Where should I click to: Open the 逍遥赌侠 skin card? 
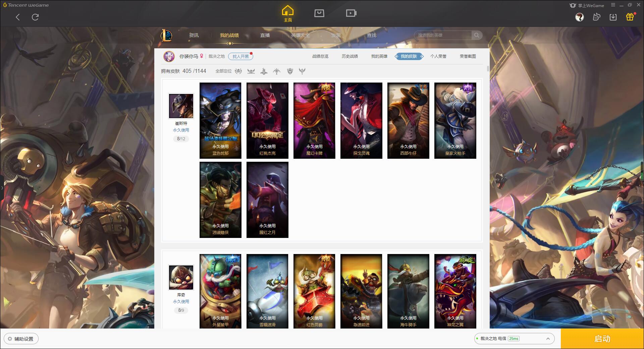coord(220,200)
